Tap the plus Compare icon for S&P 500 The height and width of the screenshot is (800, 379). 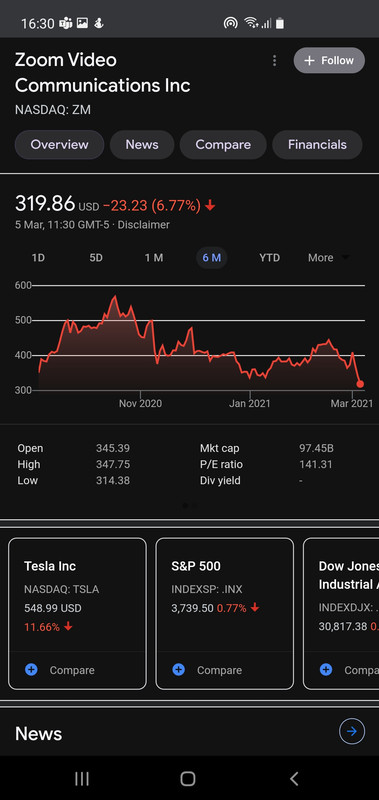coord(179,669)
